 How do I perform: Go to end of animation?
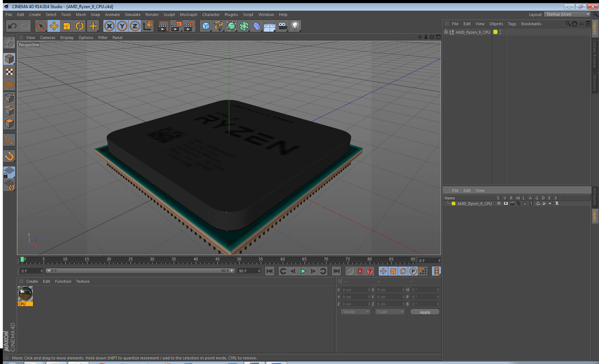(336, 271)
